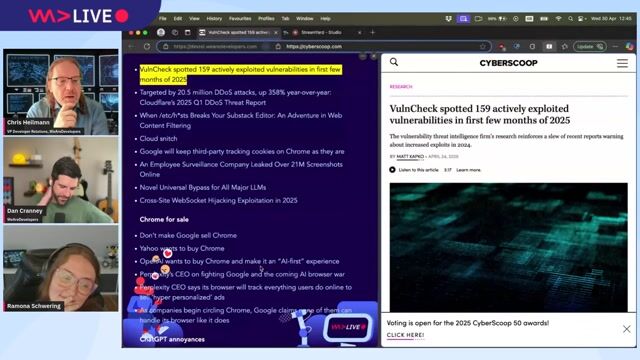Screen dimensions: 640x360
Task: Close the VulnCheck browser tab
Action: (276, 32)
